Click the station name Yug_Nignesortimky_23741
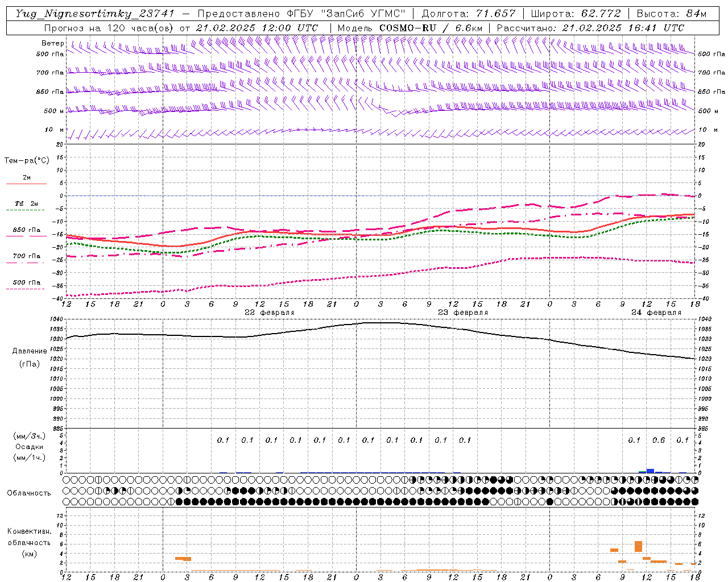 click(x=95, y=14)
